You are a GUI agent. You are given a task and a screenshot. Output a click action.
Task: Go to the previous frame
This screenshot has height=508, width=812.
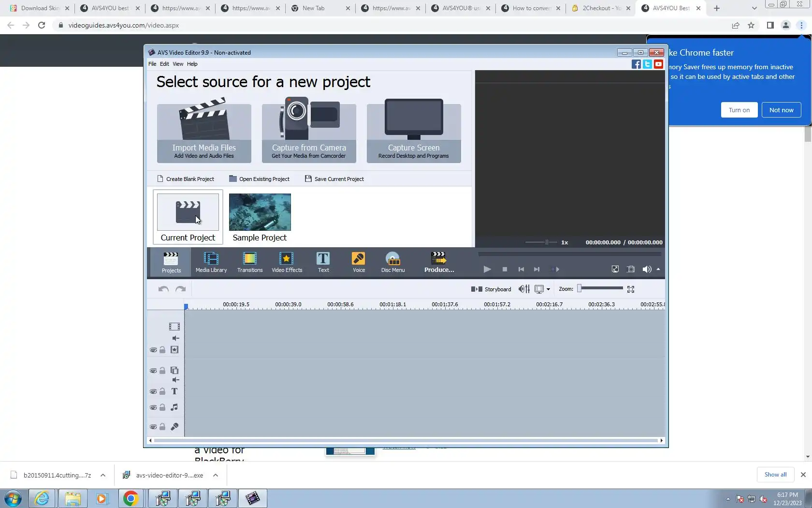(x=521, y=269)
